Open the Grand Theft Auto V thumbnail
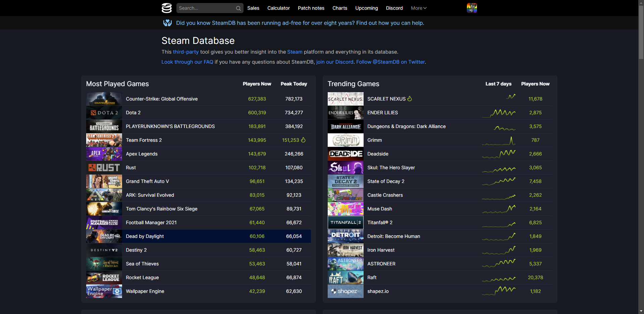 pyautogui.click(x=104, y=181)
